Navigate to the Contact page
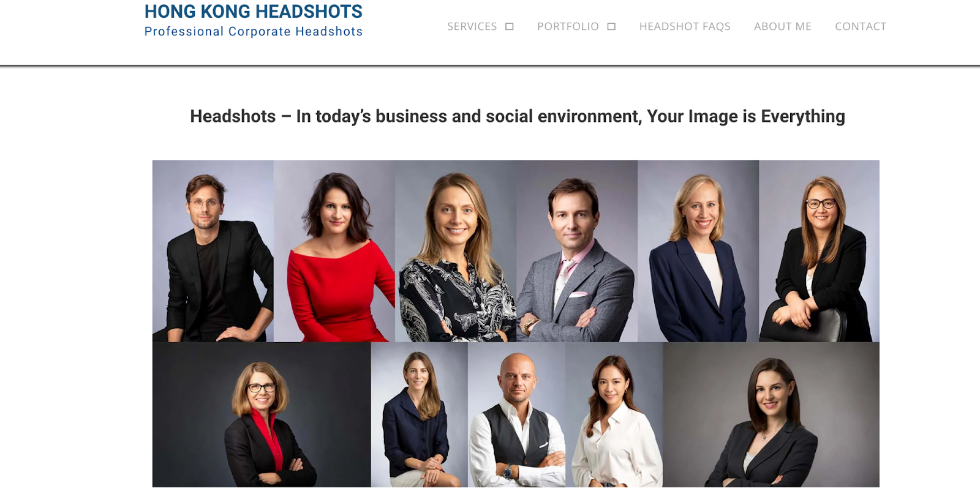 [861, 26]
